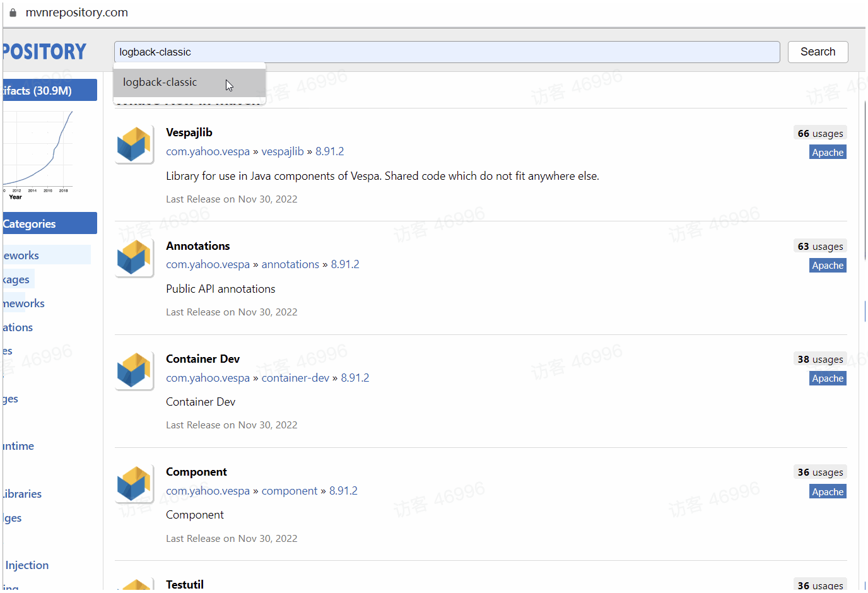Click Apache license tag for Annotations

pos(828,266)
